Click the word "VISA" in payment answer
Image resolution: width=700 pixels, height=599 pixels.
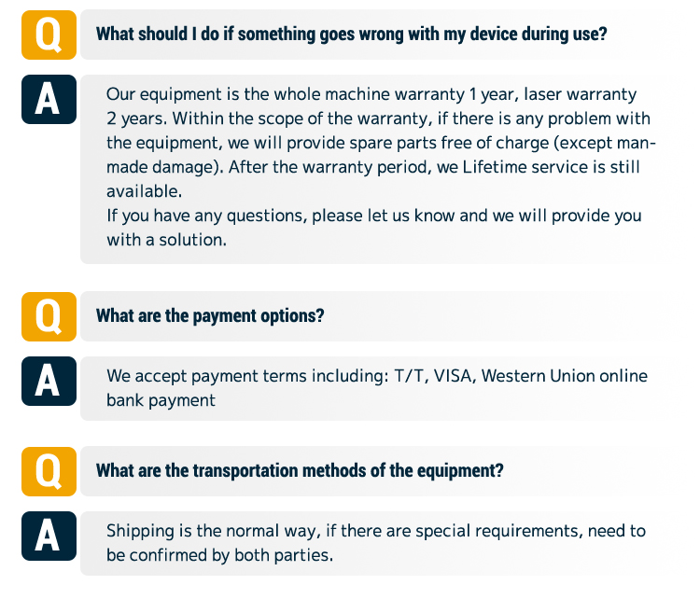coord(455,377)
